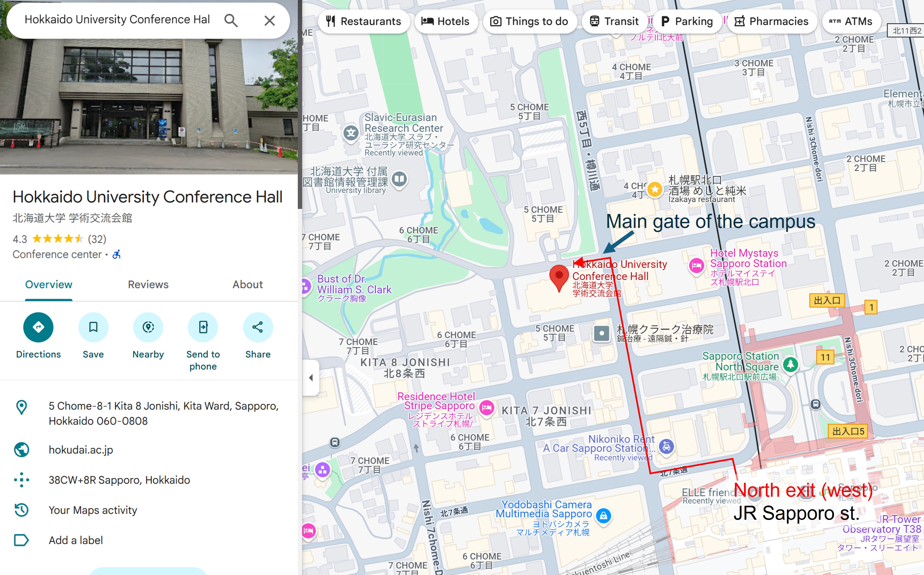Click the Maps activity history icon

[x=21, y=510]
